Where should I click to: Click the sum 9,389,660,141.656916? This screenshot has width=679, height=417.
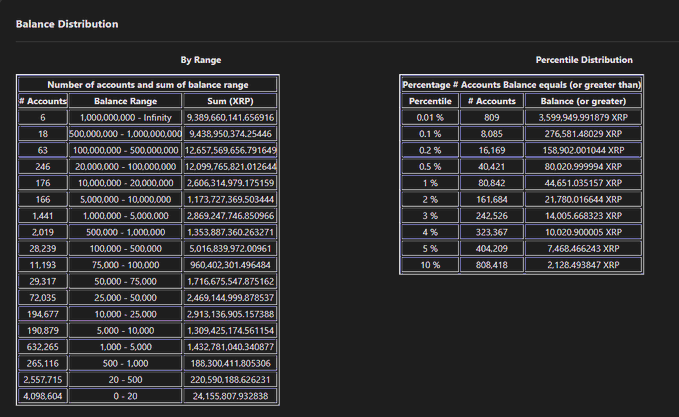pos(230,117)
